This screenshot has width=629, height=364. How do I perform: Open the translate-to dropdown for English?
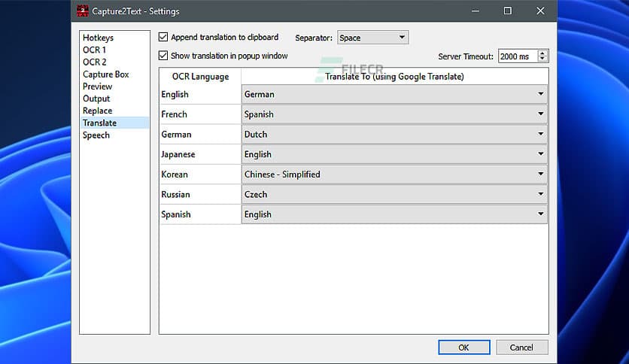(x=394, y=95)
